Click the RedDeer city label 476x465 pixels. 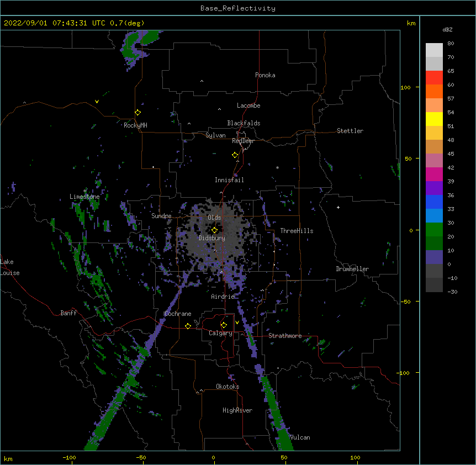pos(243,141)
